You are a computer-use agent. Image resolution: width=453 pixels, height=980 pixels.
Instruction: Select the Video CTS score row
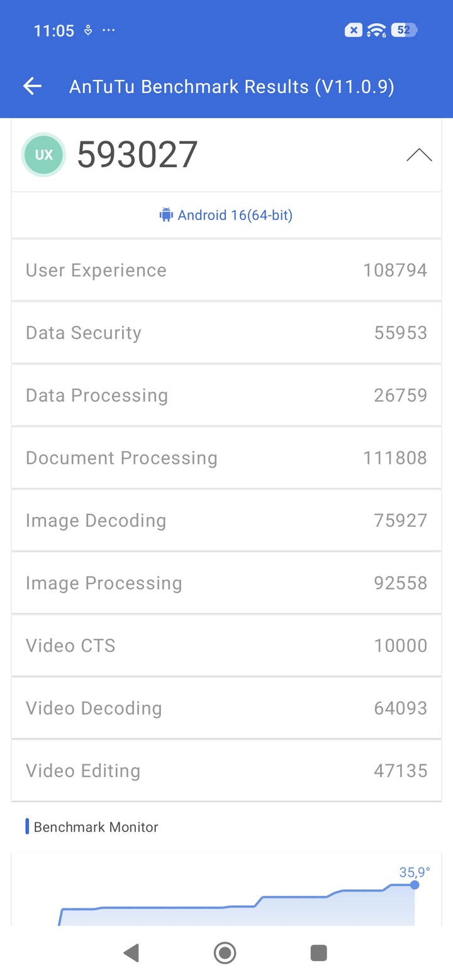(226, 646)
